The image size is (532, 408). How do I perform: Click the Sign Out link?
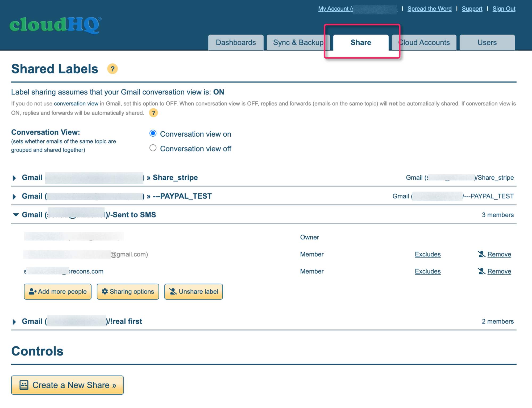(504, 9)
